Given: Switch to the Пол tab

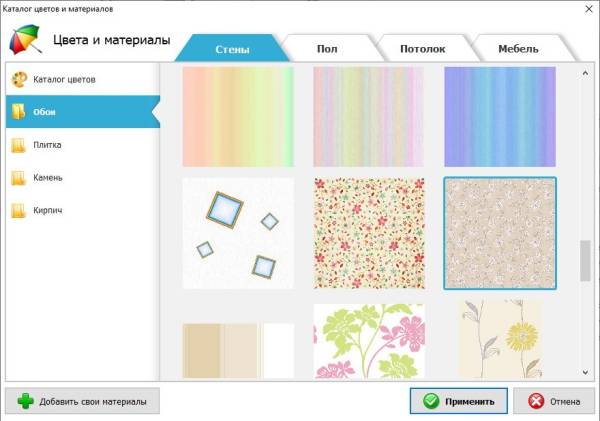Looking at the screenshot, I should point(328,48).
